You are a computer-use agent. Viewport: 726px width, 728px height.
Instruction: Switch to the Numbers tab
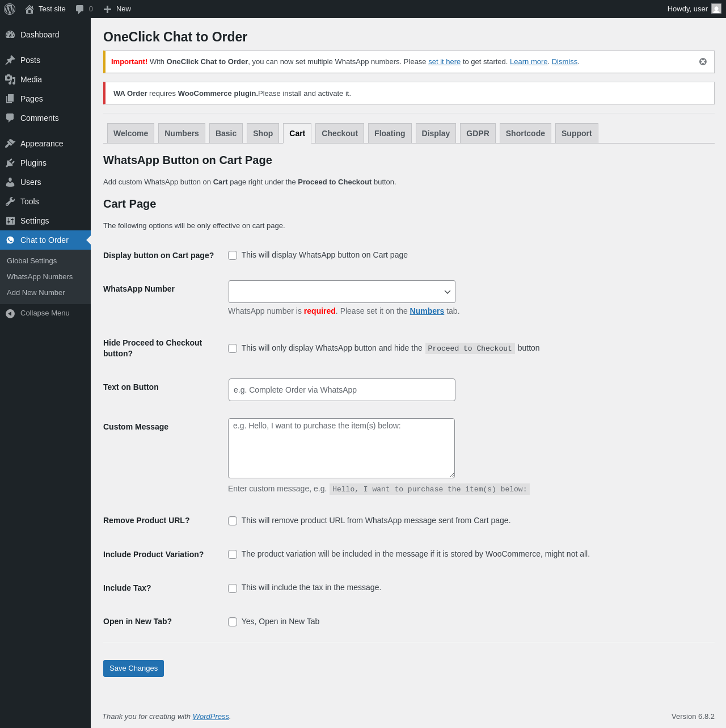click(181, 133)
